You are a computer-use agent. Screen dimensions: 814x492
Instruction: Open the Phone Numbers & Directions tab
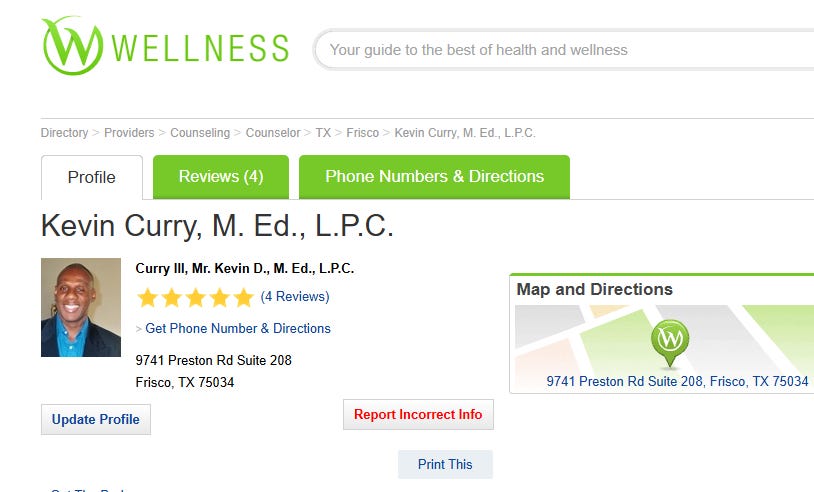(434, 176)
